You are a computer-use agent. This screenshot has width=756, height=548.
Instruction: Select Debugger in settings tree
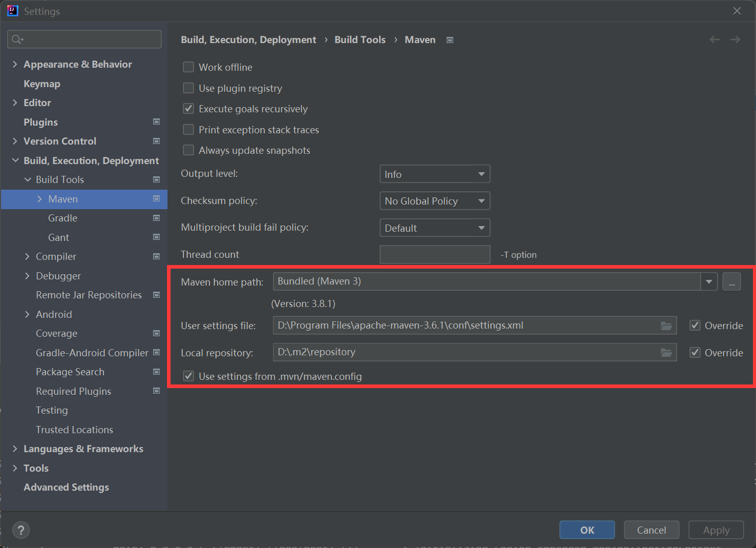[x=58, y=276]
